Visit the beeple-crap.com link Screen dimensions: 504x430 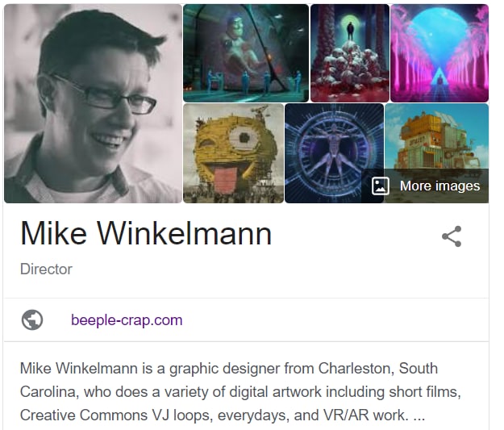pos(127,320)
